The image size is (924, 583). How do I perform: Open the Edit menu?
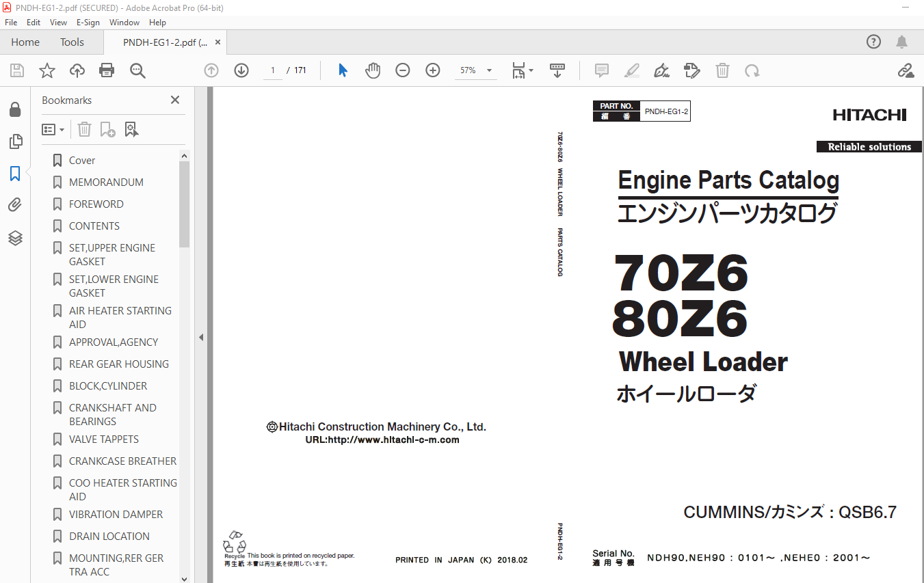(34, 23)
